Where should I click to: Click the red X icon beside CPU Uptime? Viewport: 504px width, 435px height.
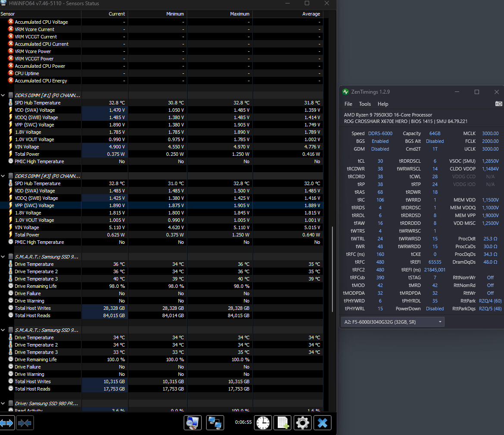point(11,73)
